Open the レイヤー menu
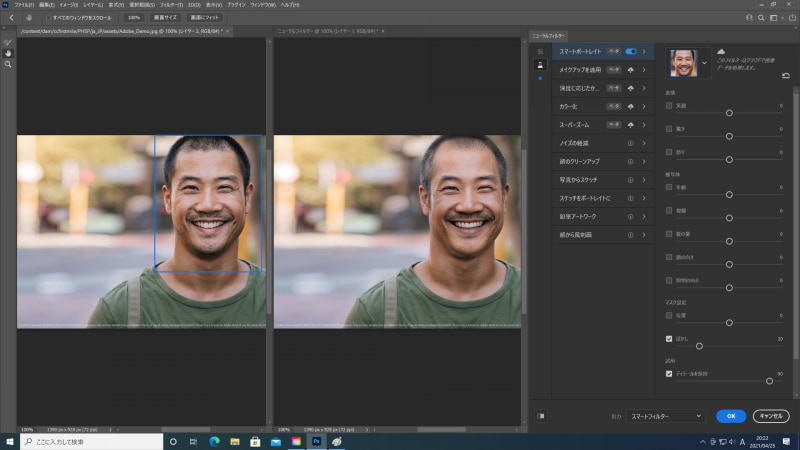Screen dimensions: 800x450 pos(93,5)
